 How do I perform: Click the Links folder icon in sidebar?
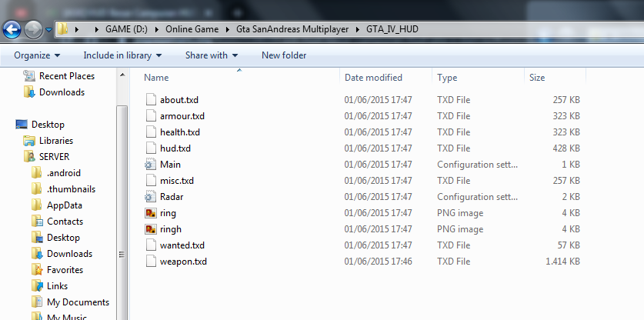coord(37,286)
